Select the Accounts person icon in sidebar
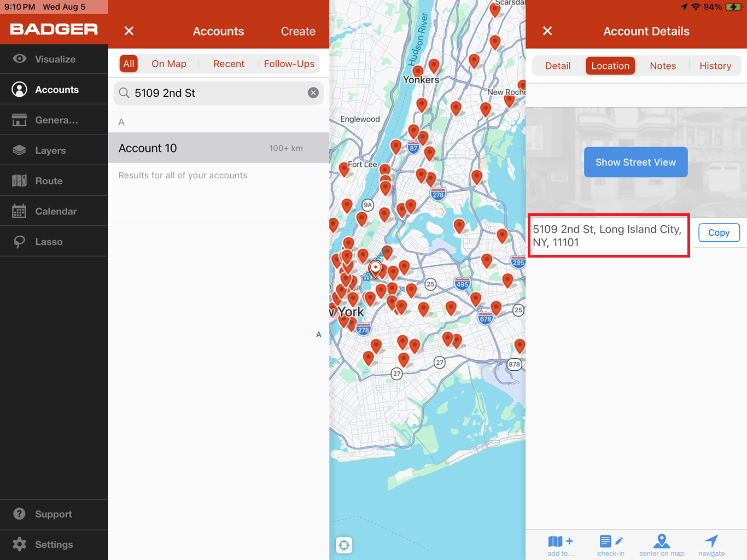Viewport: 747px width, 560px height. pyautogui.click(x=20, y=89)
